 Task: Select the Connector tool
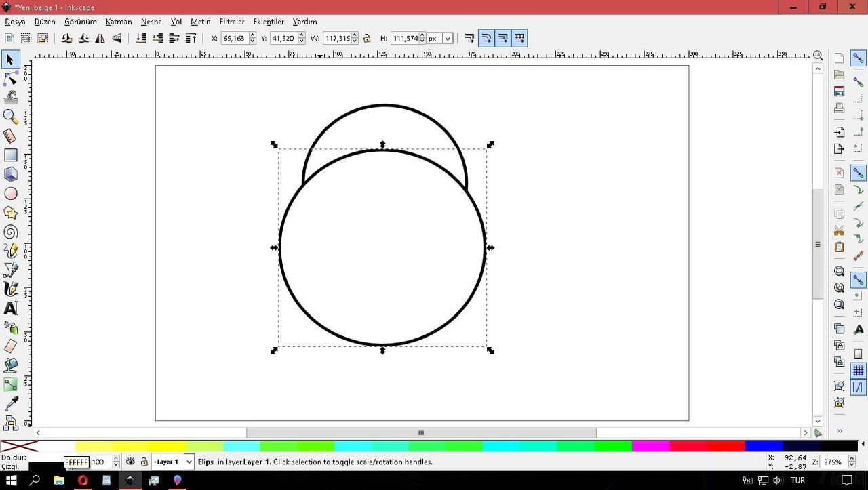click(x=11, y=423)
